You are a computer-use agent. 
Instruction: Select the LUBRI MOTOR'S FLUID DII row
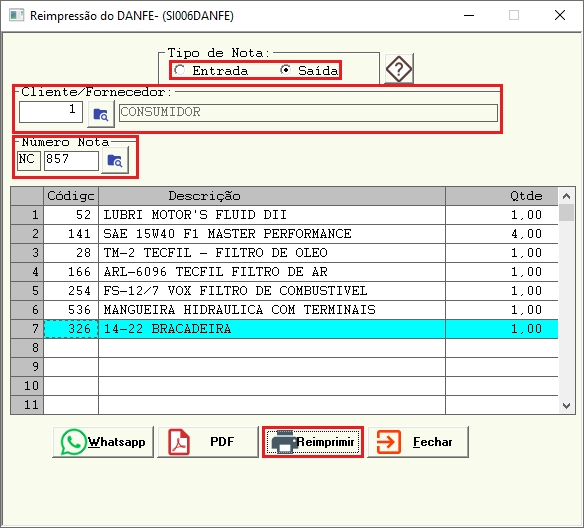[284, 215]
